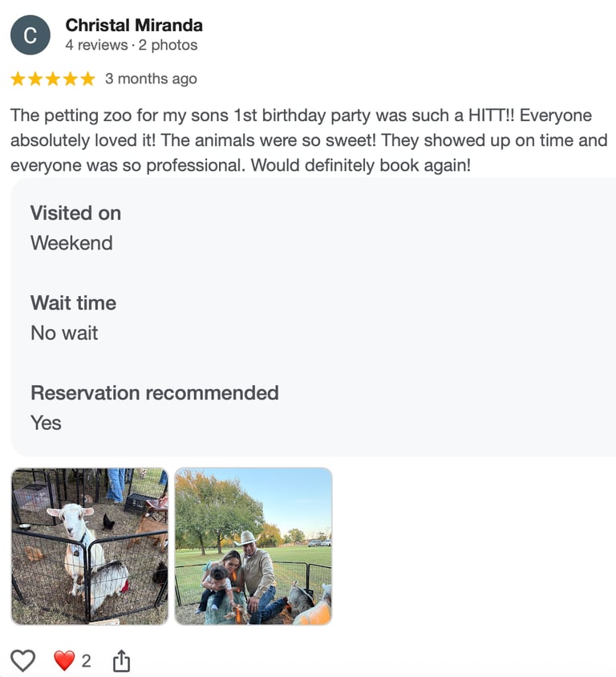Click the "4 reviews · 2 photos" text

(132, 45)
